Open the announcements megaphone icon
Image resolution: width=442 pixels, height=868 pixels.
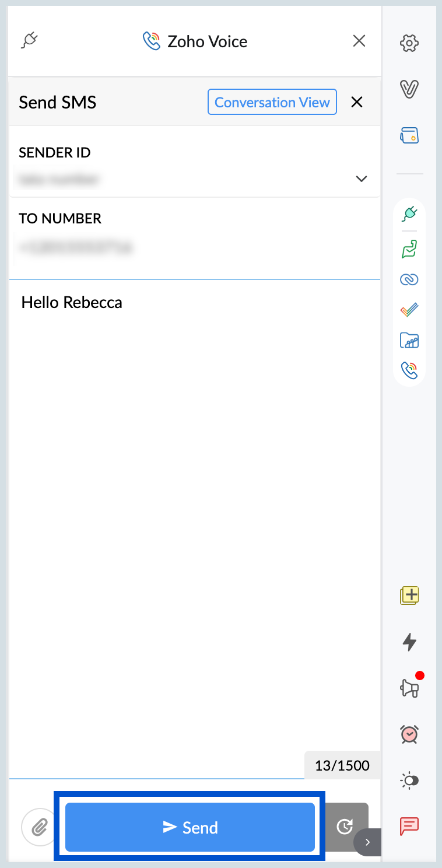click(x=410, y=688)
